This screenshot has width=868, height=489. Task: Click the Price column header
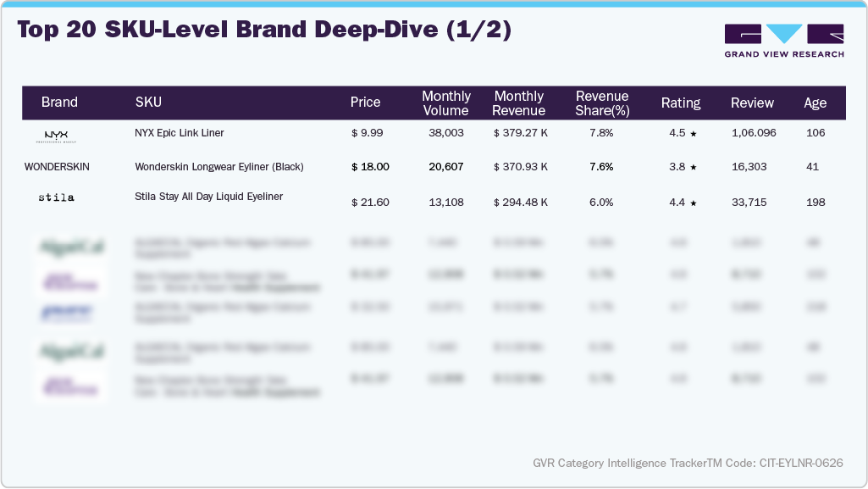coord(365,102)
